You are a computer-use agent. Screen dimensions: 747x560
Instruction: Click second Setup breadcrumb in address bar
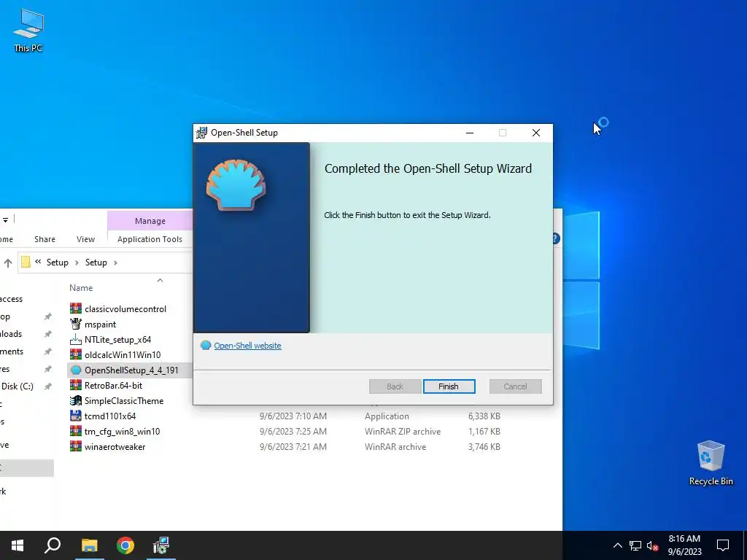point(96,262)
